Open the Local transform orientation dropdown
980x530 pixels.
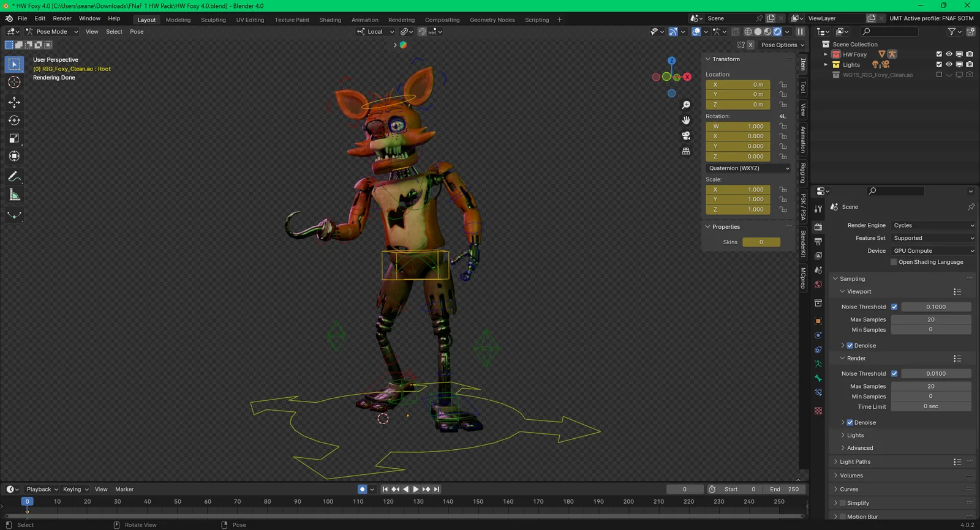[x=375, y=32]
